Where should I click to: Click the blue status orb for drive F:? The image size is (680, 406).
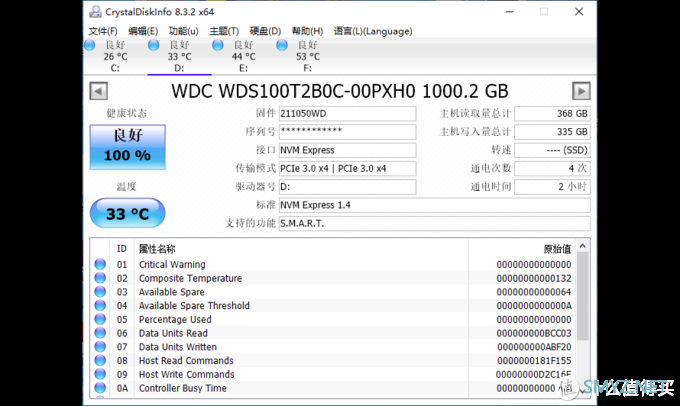coord(282,45)
